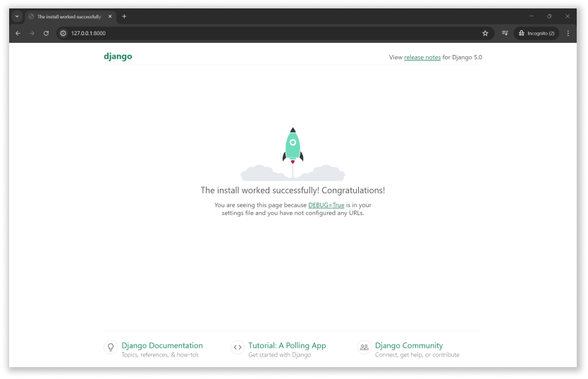Open the release notes link
The image size is (588, 379).
(x=422, y=57)
